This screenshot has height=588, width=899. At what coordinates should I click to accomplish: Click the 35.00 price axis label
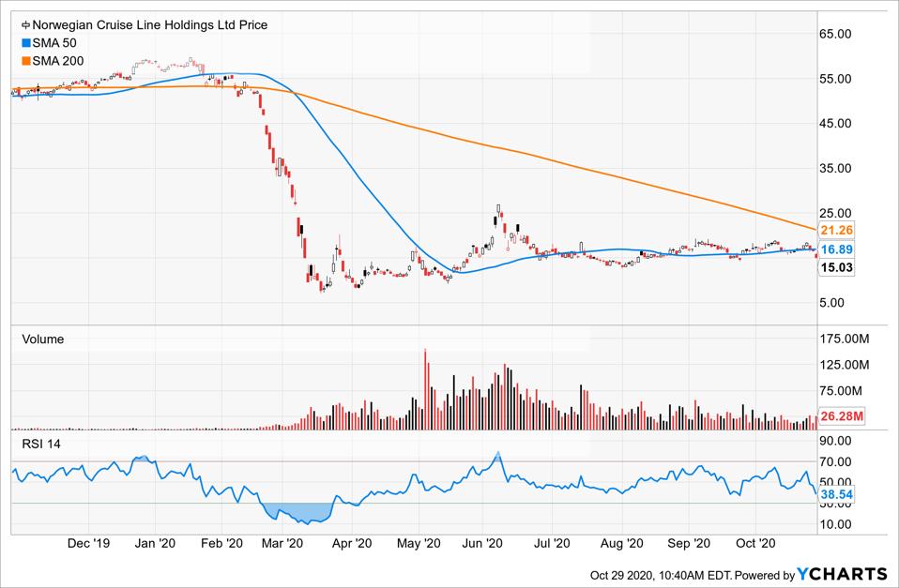click(835, 169)
